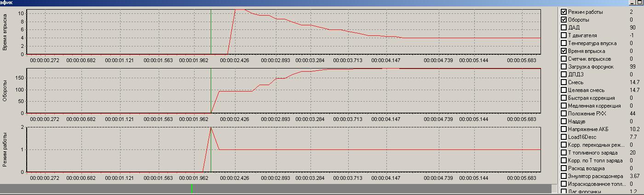The width and height of the screenshot is (644, 195).
Task: Enable Целевая смесь checkbox
Action: click(x=564, y=90)
